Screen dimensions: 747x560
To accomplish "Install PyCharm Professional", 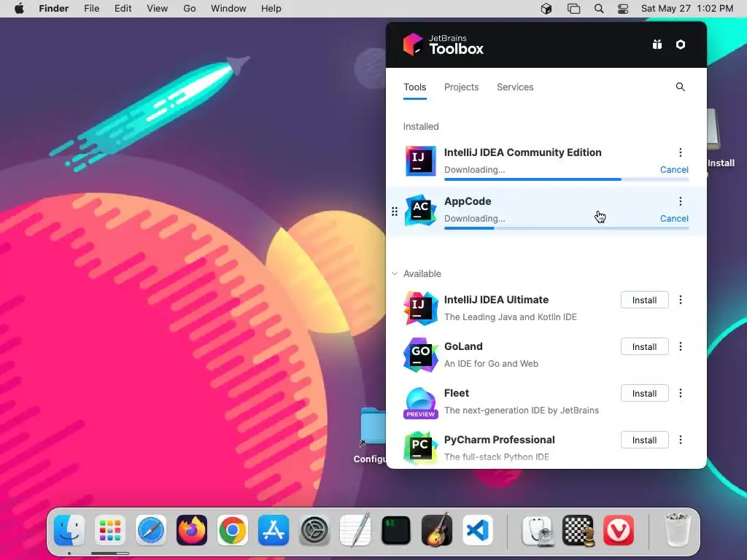I will pyautogui.click(x=645, y=440).
